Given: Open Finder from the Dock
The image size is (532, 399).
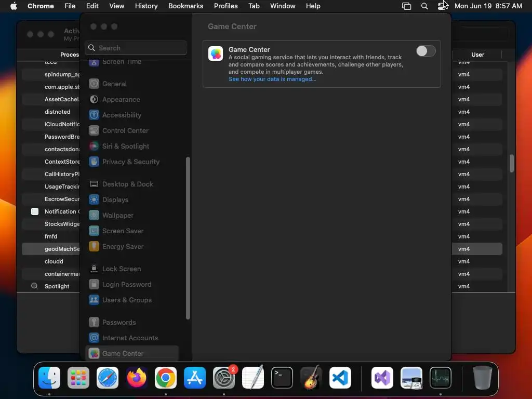Looking at the screenshot, I should point(49,378).
